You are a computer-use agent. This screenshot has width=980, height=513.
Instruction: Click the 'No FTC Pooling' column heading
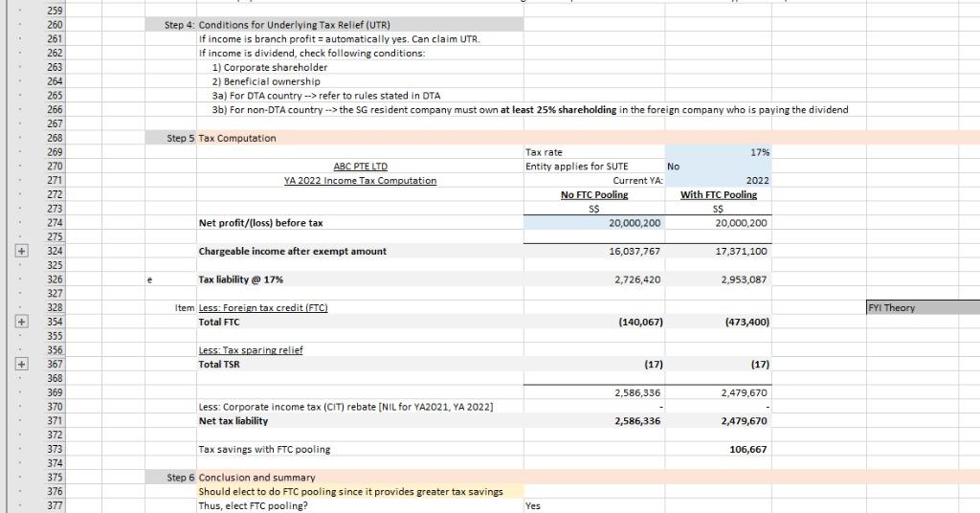[593, 194]
